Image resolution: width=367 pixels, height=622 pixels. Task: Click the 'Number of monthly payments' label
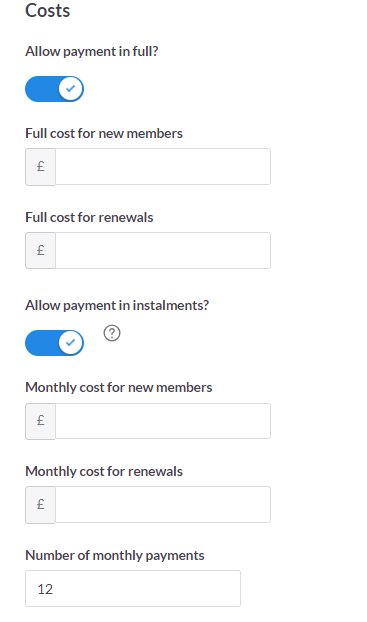click(115, 555)
